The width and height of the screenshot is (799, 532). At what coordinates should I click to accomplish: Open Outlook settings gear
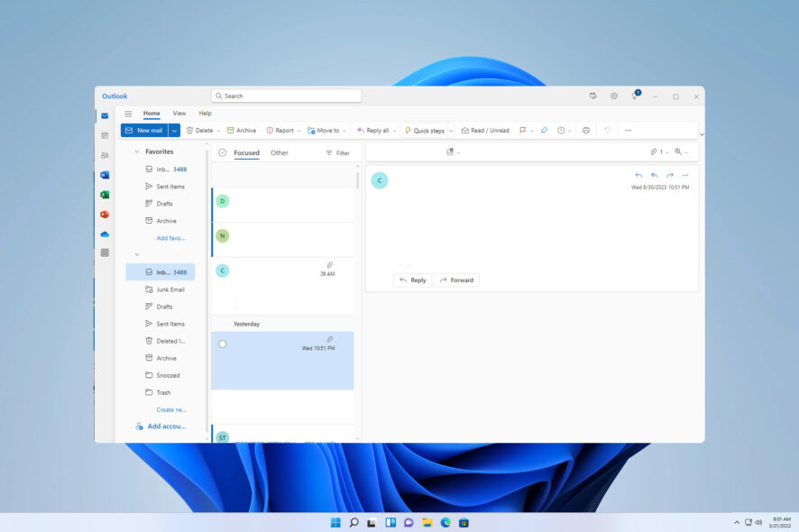[614, 96]
